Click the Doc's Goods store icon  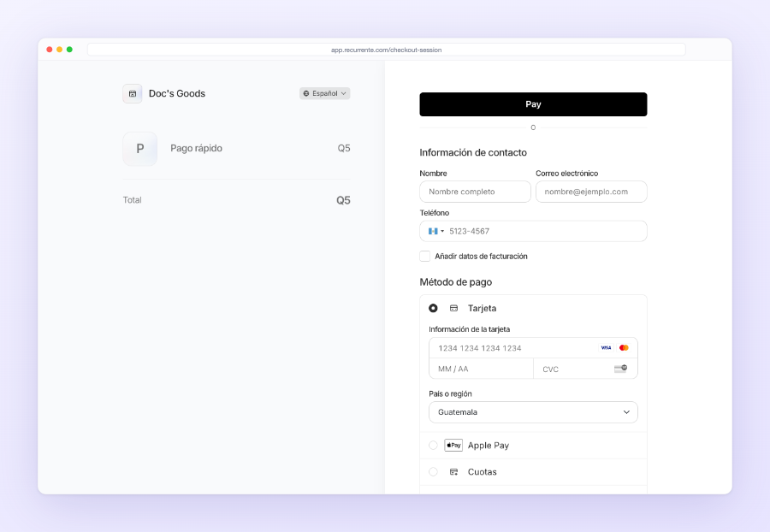132,93
